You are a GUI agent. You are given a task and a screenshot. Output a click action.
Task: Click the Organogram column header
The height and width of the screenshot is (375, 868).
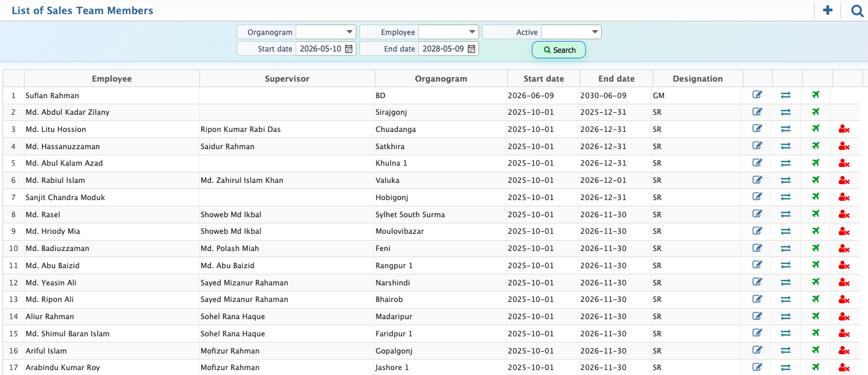pos(441,79)
